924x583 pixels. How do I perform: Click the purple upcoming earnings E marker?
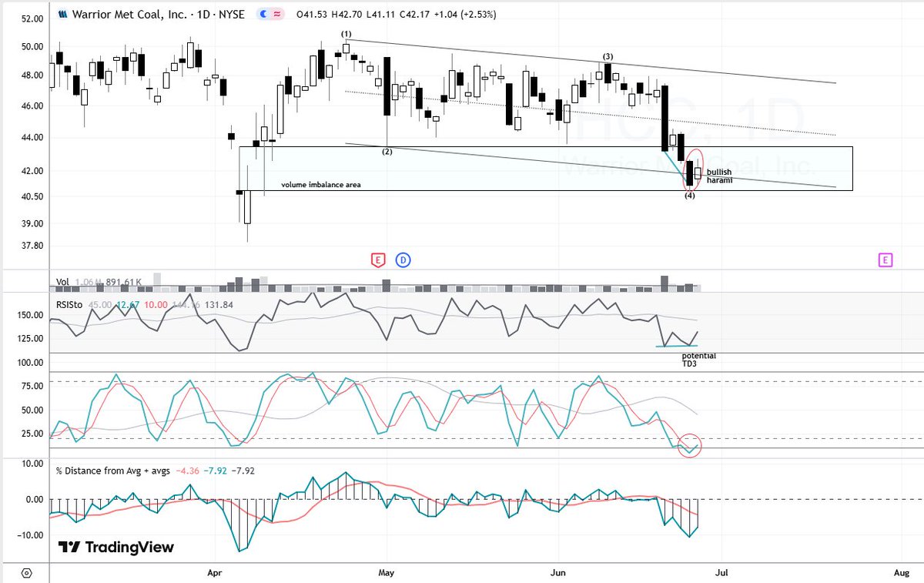coord(885,260)
